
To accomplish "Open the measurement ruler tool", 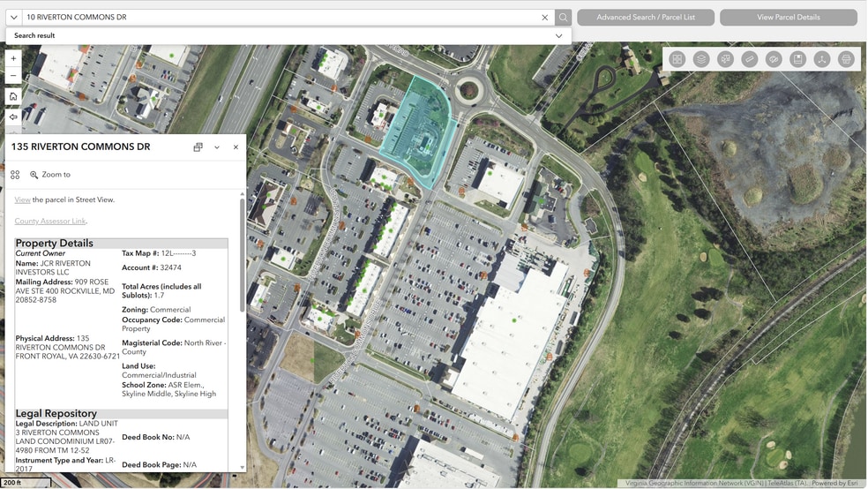I will (x=750, y=59).
